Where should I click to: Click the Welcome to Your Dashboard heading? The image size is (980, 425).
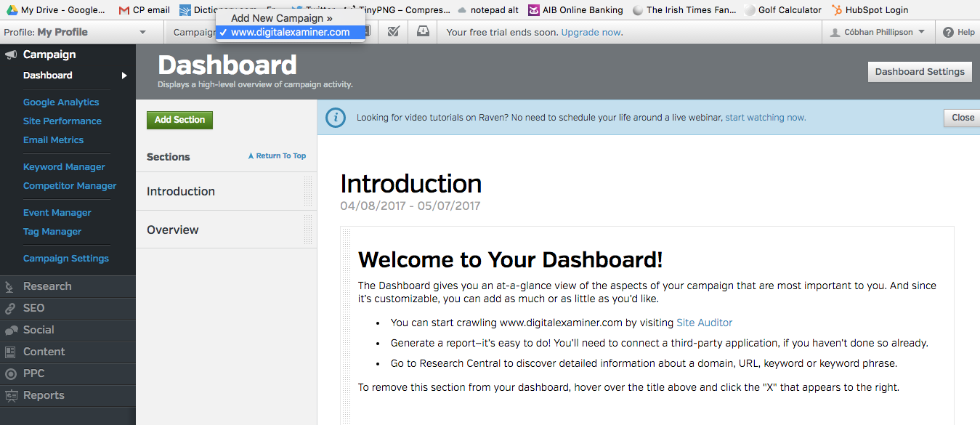(510, 260)
